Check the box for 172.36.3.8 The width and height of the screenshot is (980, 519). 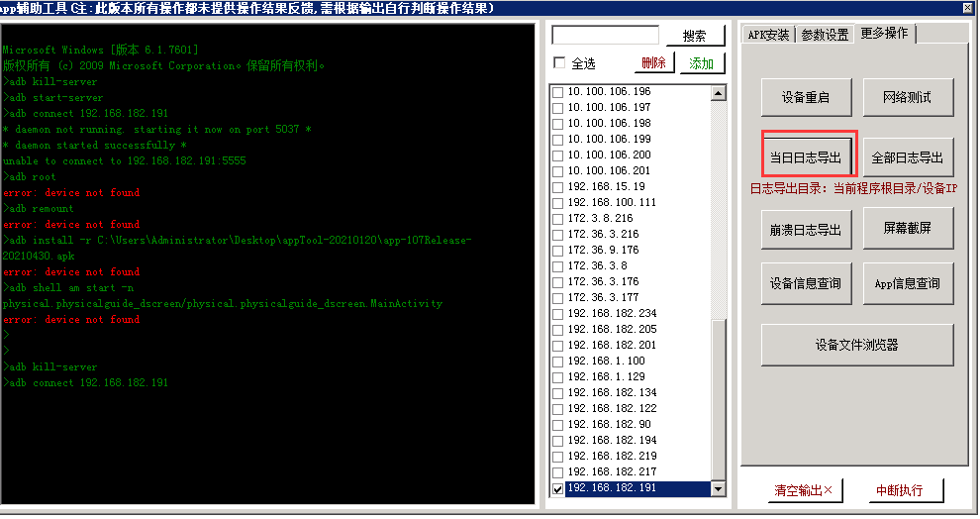558,266
